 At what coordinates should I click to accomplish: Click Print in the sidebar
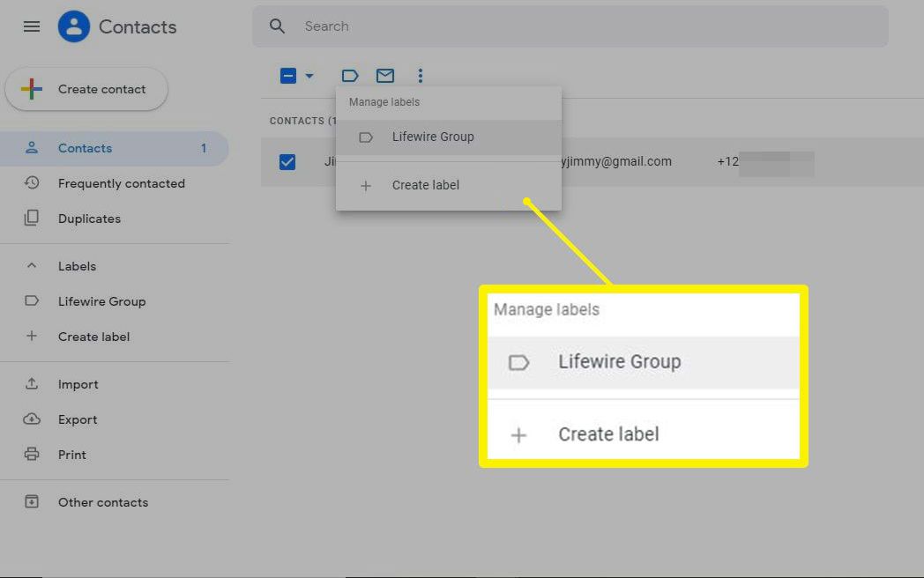[115, 455]
